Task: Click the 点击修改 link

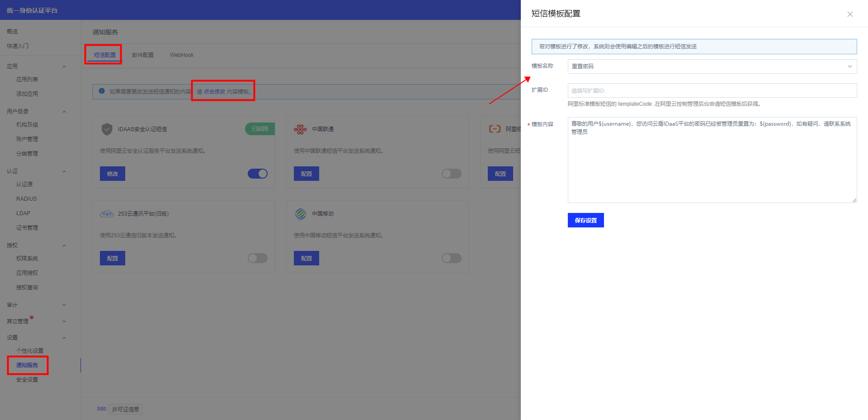Action: (214, 92)
